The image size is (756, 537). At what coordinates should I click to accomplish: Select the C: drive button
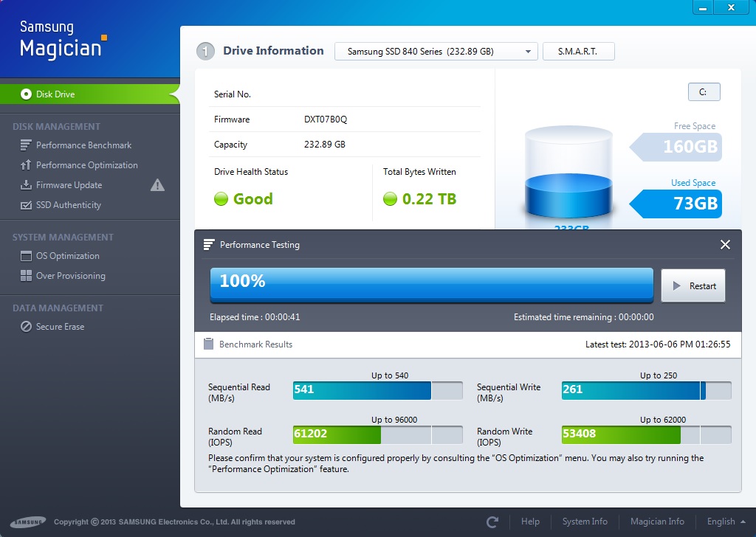(x=704, y=92)
